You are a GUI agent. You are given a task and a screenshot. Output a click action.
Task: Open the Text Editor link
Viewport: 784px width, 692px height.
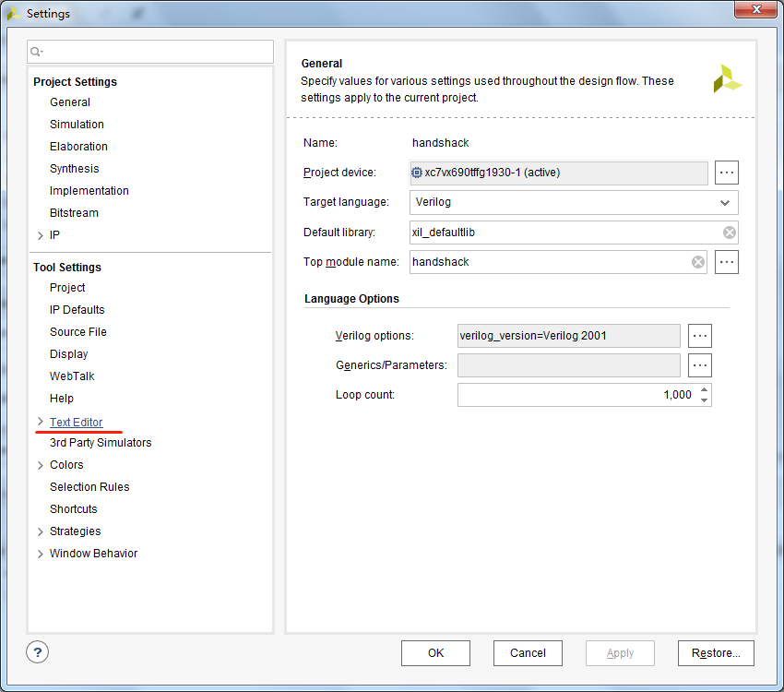tap(76, 423)
